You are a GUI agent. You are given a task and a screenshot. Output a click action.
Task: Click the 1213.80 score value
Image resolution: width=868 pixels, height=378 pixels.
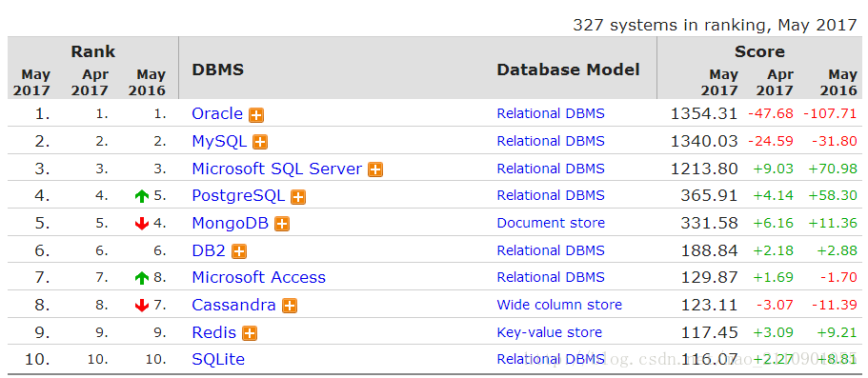(x=703, y=169)
